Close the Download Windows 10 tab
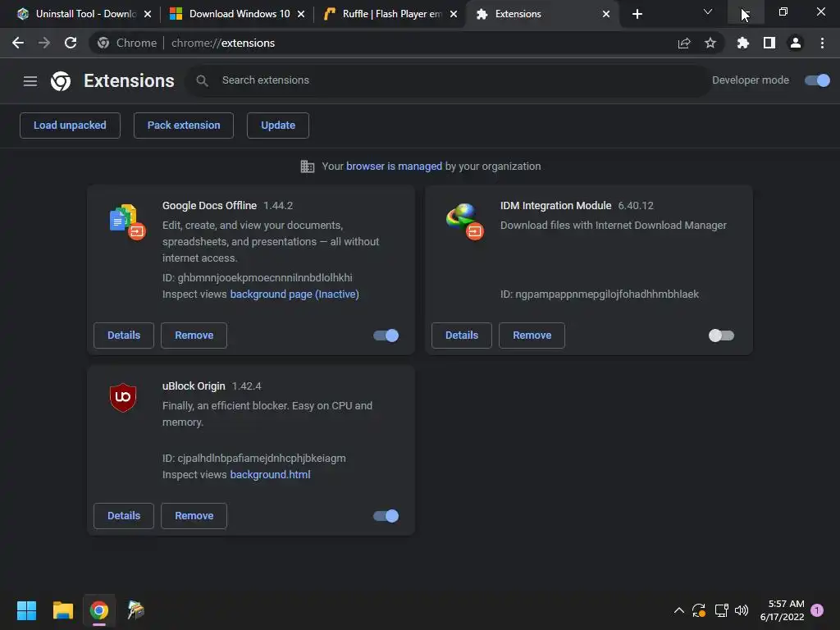 [301, 14]
